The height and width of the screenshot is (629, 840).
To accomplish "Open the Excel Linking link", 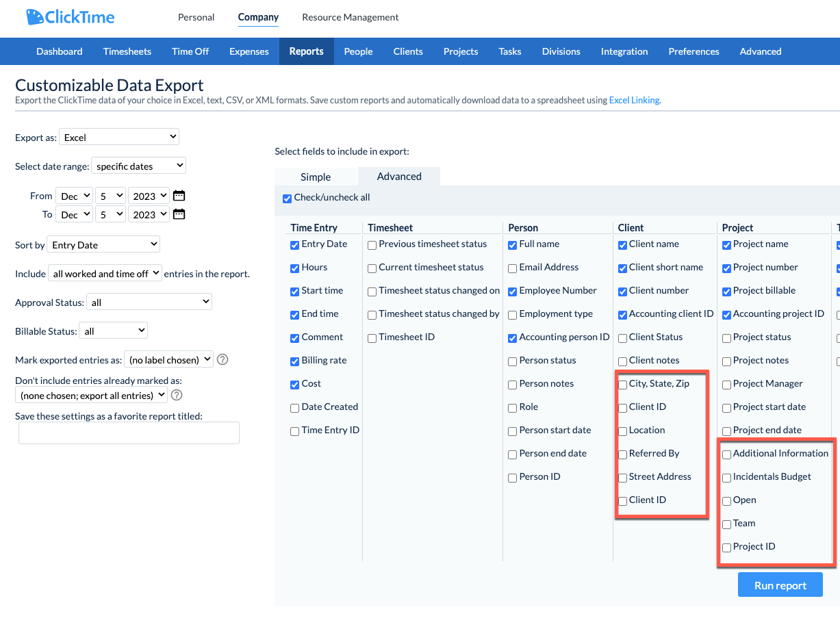I will click(x=634, y=100).
